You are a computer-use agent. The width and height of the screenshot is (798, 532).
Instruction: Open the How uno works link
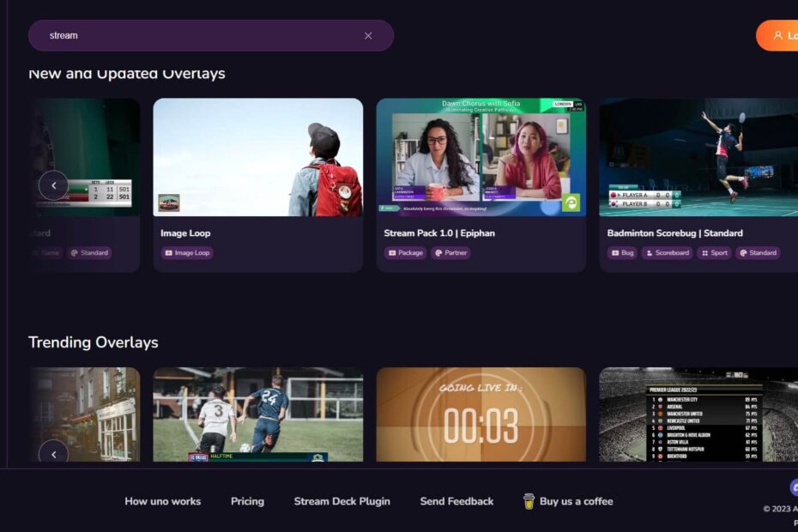pyautogui.click(x=162, y=501)
